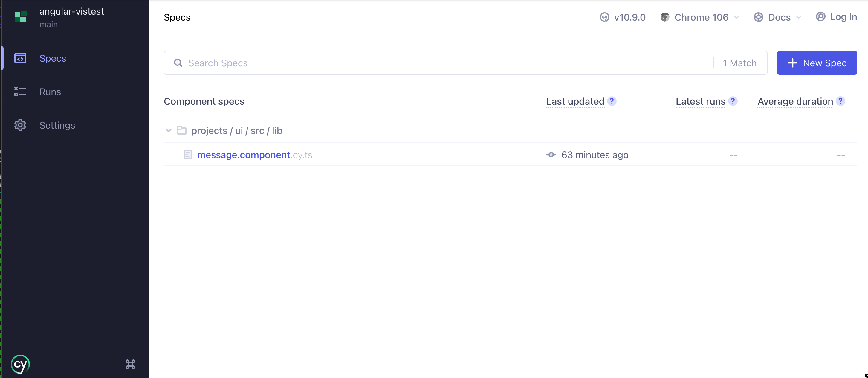868x378 pixels.
Task: Click the angular-vistest project logo icon
Action: (21, 17)
